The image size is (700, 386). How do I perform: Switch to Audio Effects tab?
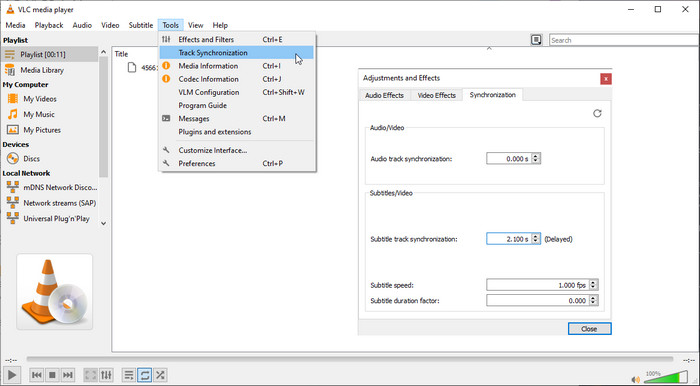pos(384,95)
